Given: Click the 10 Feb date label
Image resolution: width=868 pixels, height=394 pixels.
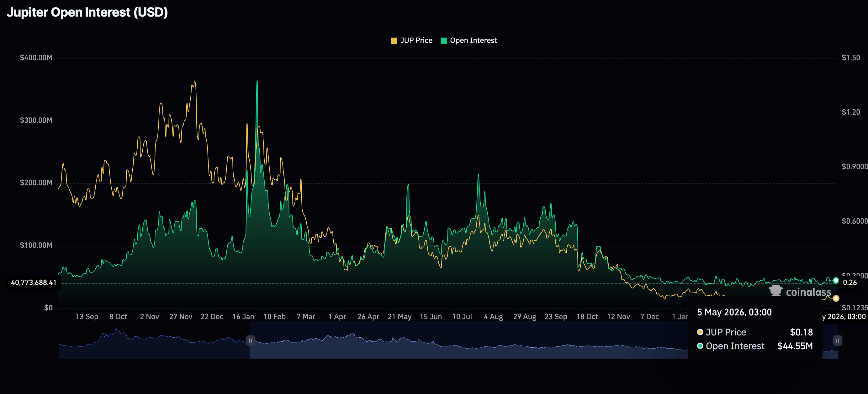Looking at the screenshot, I should pos(275,317).
